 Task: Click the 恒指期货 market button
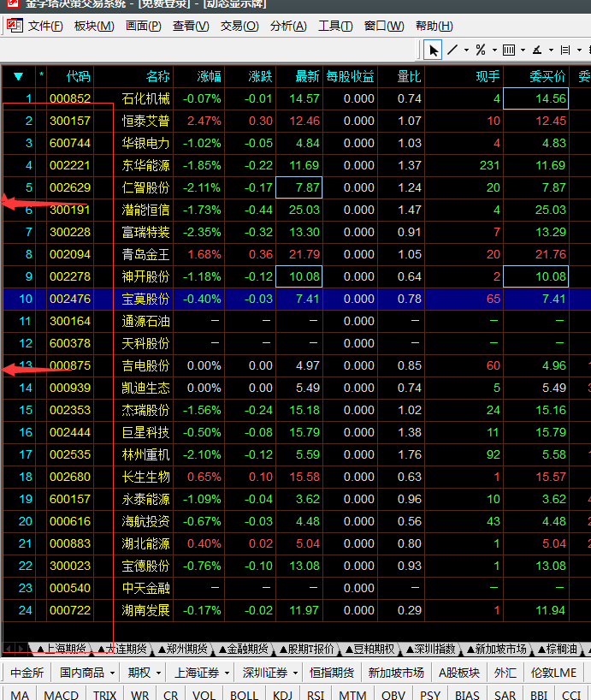point(331,673)
